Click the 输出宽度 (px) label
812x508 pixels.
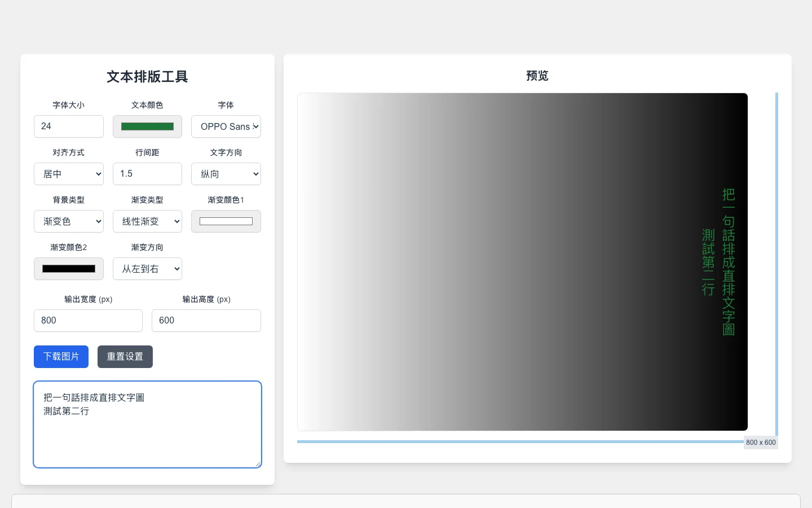(88, 299)
